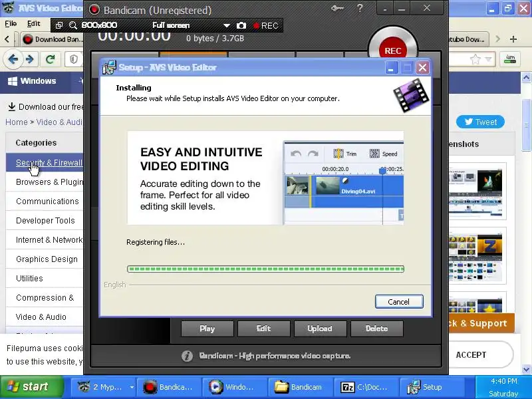Viewport: 532px width, 399px height.
Task: Click the AVS film reel logo
Action: coord(411,95)
